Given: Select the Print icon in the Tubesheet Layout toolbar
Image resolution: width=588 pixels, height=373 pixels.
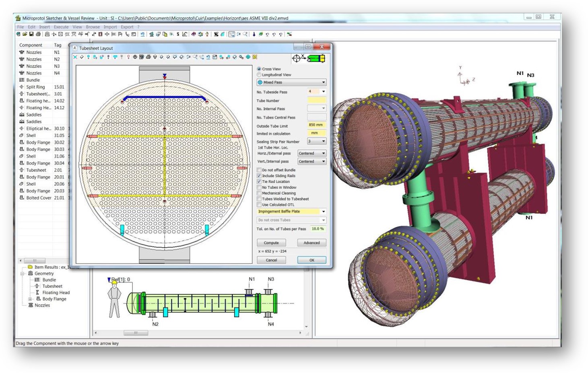Looking at the screenshot, I should pyautogui.click(x=147, y=58).
